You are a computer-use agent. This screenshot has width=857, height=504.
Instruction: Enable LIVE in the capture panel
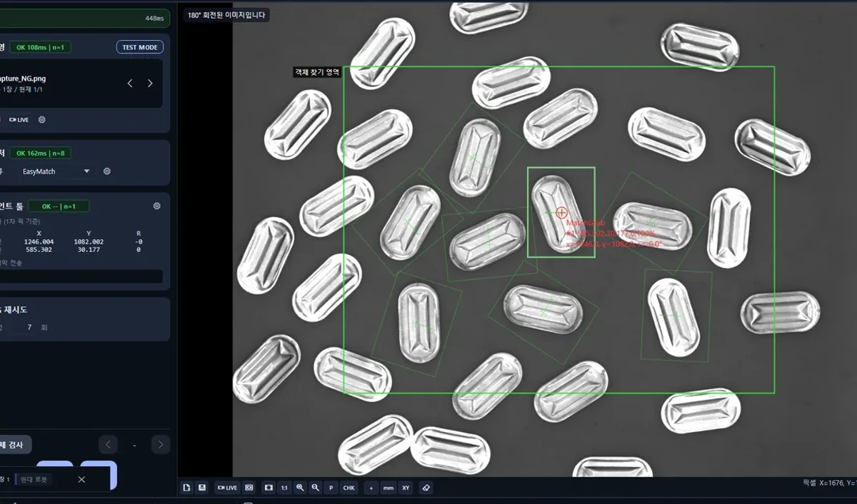[x=19, y=120]
